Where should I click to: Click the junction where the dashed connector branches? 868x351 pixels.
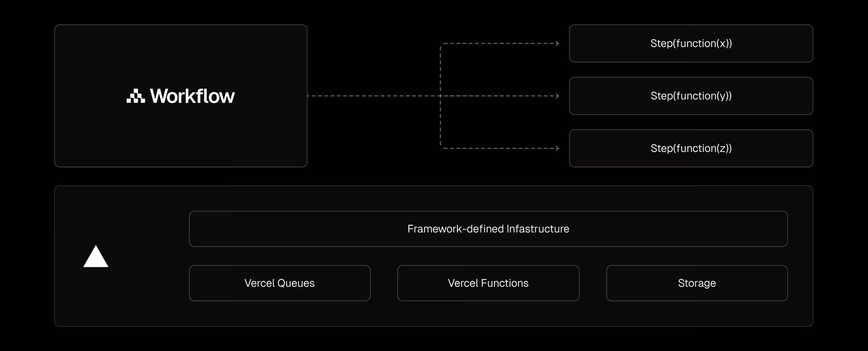pos(440,96)
